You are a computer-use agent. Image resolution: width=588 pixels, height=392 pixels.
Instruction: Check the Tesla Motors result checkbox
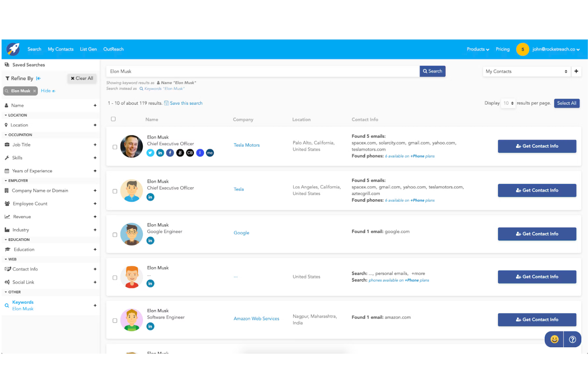(115, 147)
